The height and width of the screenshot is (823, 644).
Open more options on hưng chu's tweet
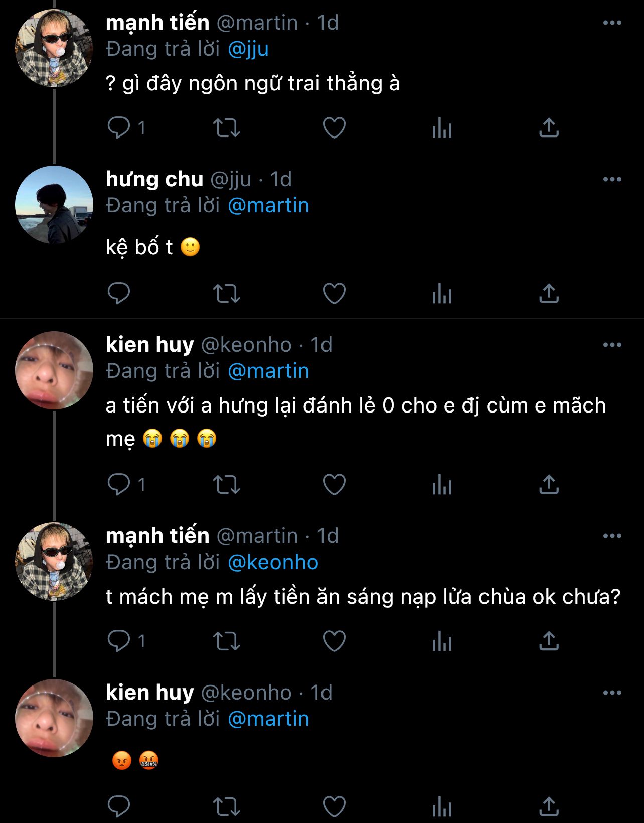[612, 180]
